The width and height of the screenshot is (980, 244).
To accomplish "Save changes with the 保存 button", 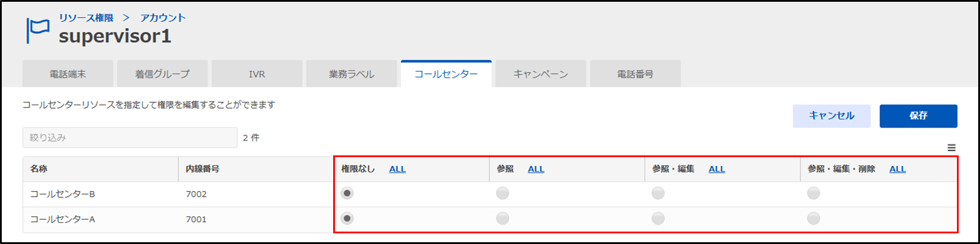I will pos(918,116).
